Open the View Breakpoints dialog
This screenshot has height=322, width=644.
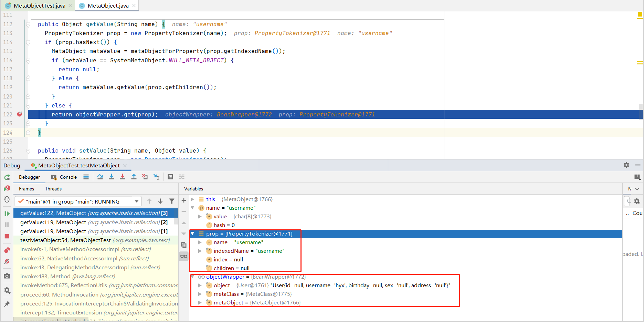click(x=7, y=250)
